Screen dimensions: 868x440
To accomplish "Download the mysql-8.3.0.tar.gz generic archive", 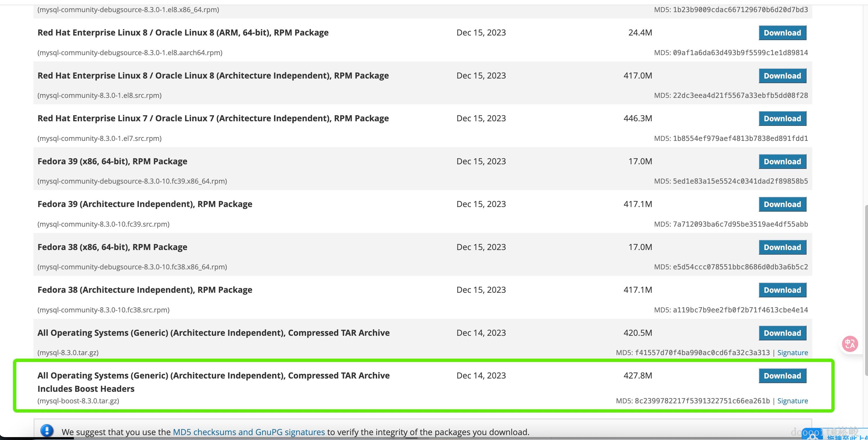I will [782, 333].
